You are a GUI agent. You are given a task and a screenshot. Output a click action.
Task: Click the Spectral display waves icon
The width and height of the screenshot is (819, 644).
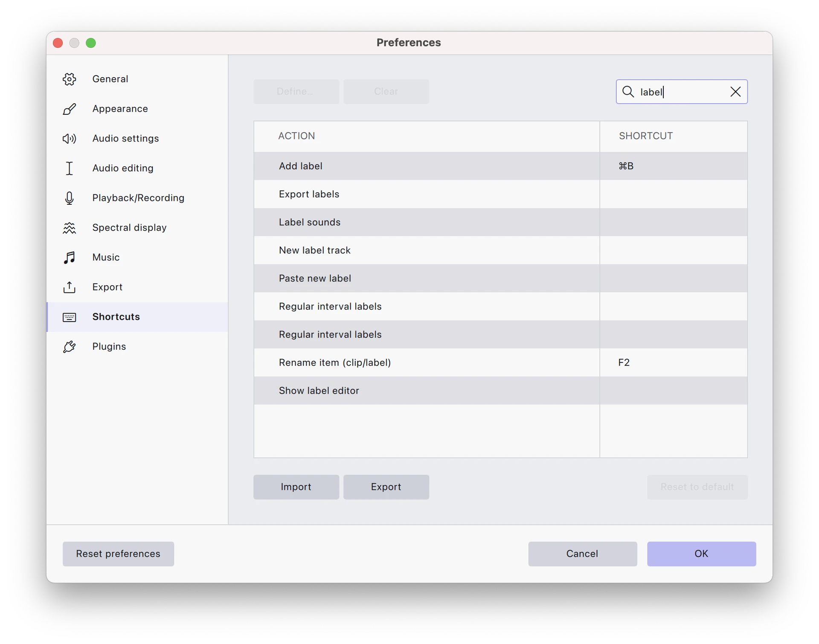point(69,228)
